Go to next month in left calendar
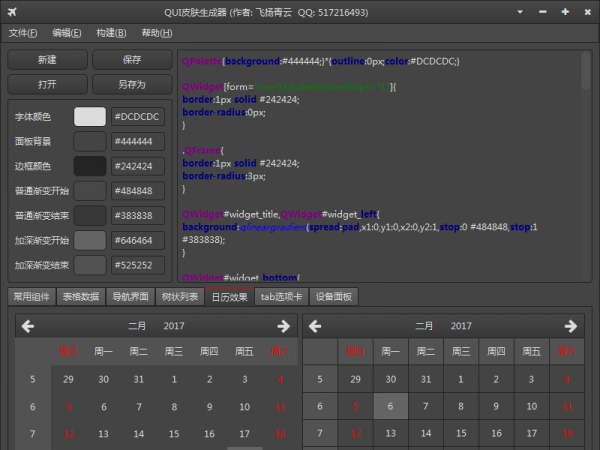Image resolution: width=600 pixels, height=450 pixels. pyautogui.click(x=284, y=326)
